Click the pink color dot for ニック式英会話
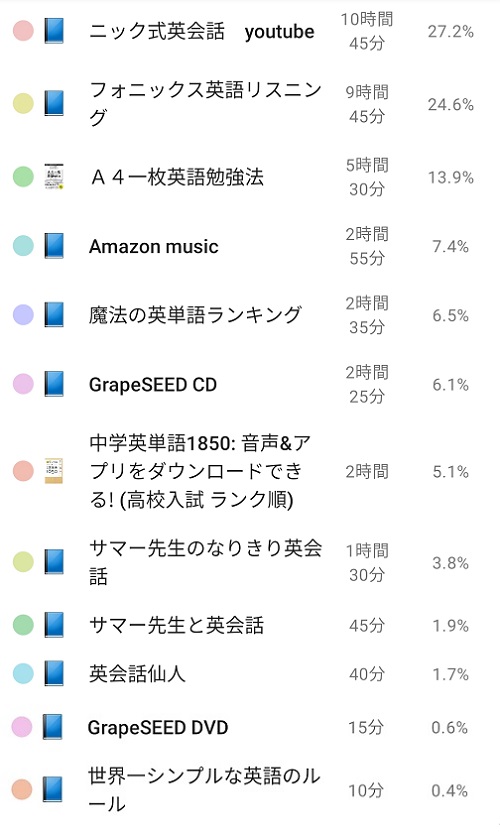500x833 pixels. coord(23,31)
